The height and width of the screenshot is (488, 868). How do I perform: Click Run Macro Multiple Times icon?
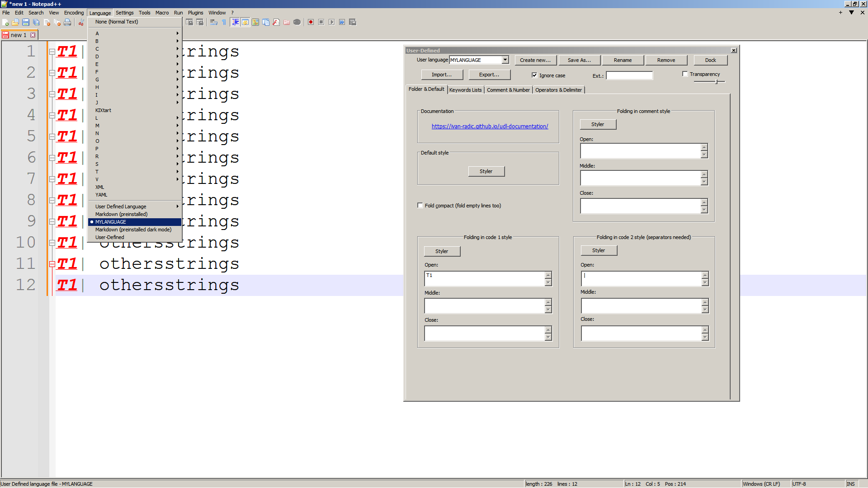(342, 22)
